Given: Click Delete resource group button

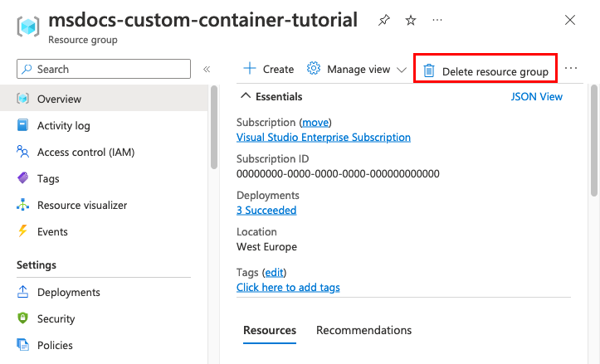Looking at the screenshot, I should [485, 71].
